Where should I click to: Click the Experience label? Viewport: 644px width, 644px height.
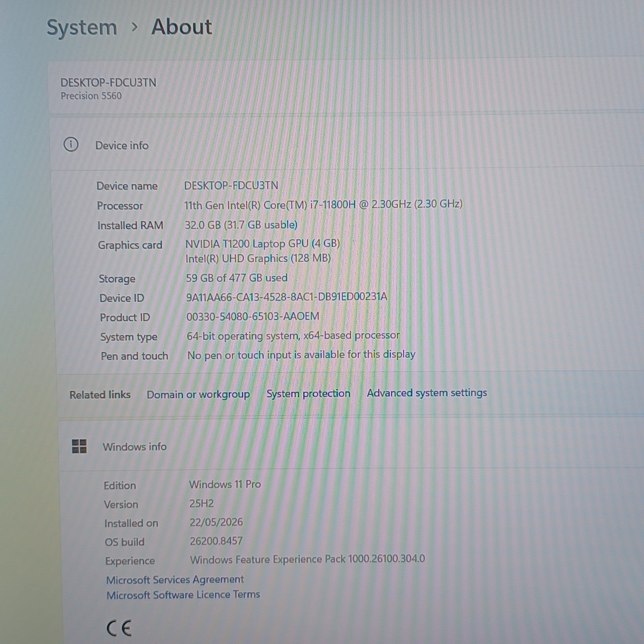[130, 561]
